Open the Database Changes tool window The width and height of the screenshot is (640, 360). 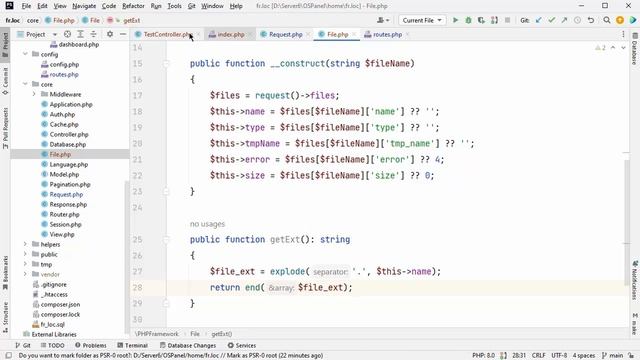pyautogui.click(x=188, y=345)
